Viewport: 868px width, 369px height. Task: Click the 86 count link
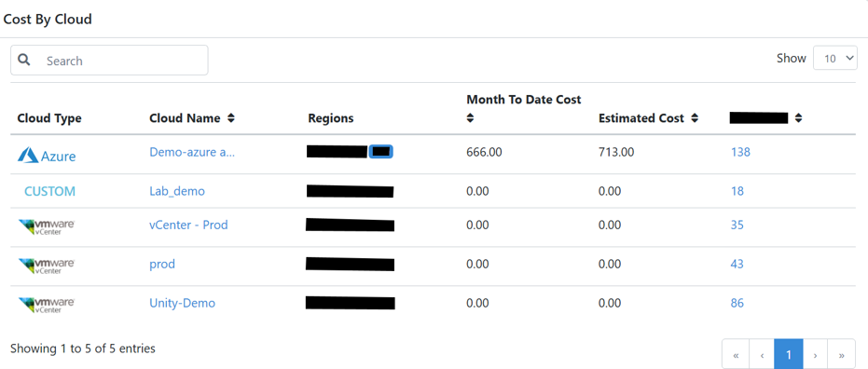coord(737,303)
